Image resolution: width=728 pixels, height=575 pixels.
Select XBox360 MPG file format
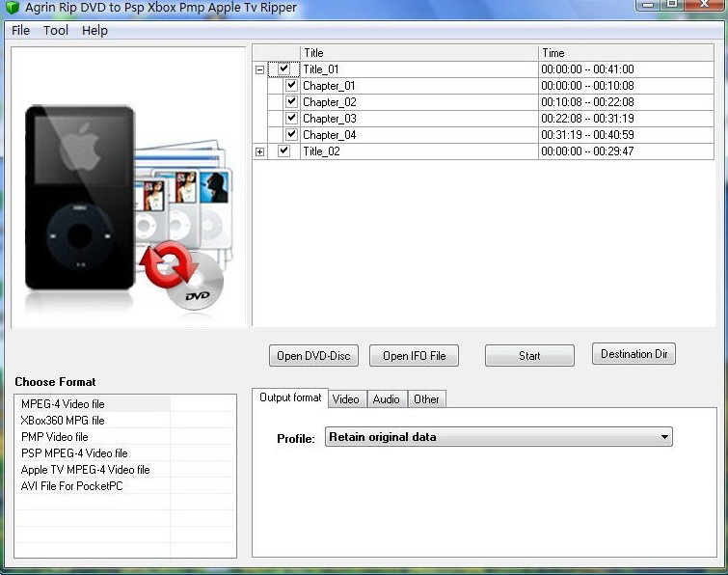[63, 421]
